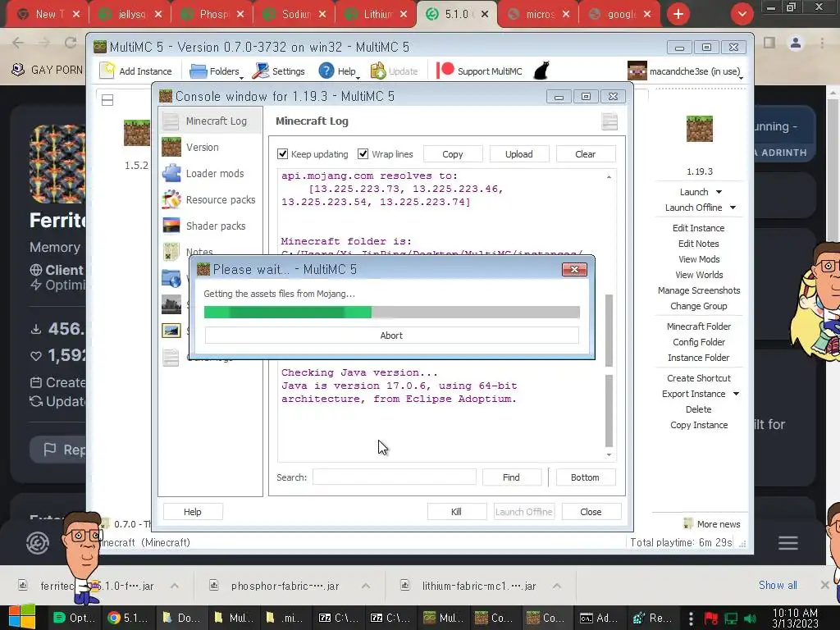Click the log scroll-down arrow
This screenshot has height=630, width=840.
[609, 454]
